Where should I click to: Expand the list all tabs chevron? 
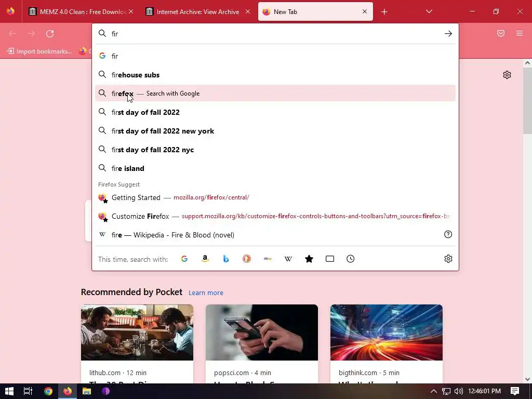point(429,11)
